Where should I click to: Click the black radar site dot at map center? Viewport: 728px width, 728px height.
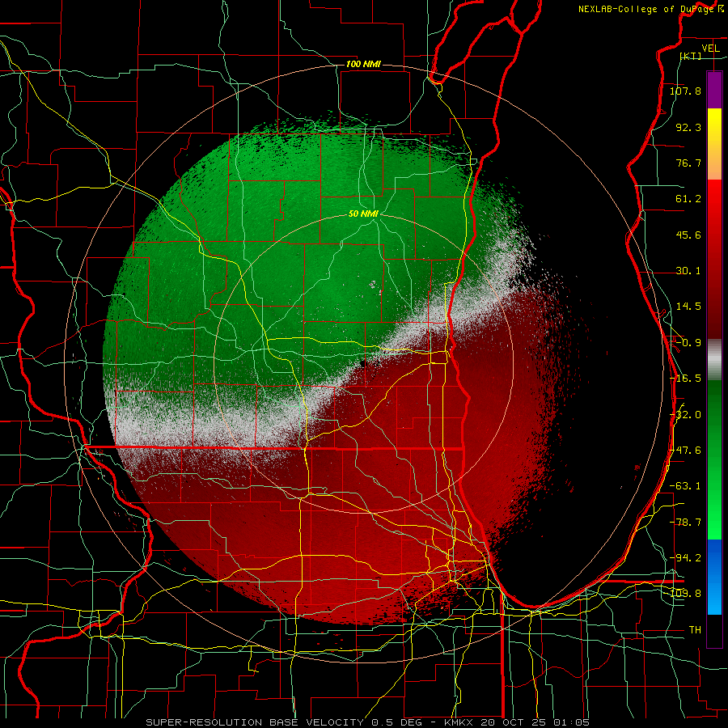362,362
